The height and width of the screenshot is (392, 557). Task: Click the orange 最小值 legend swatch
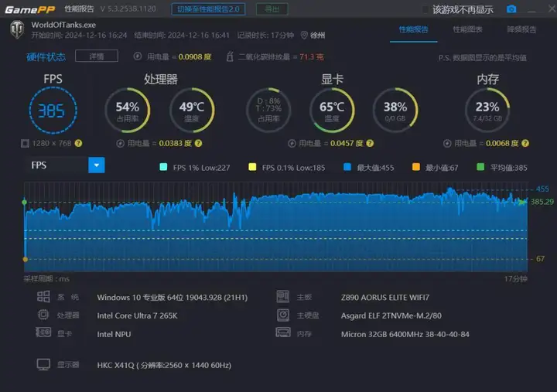pos(416,167)
